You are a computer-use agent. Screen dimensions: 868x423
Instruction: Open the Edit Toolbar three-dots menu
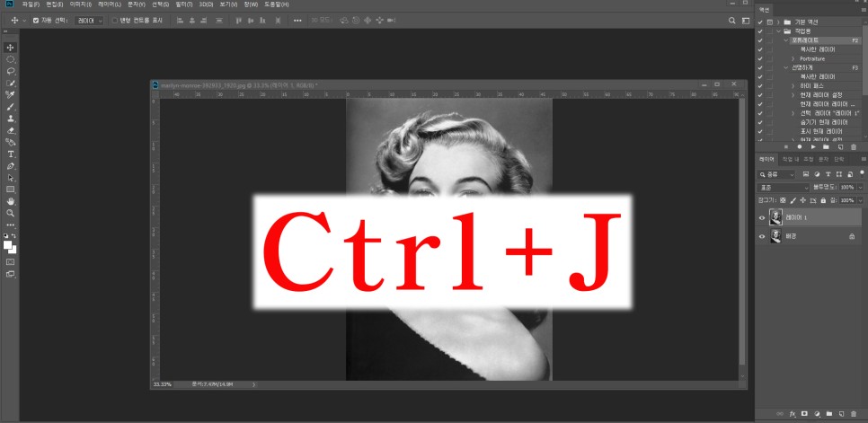(x=11, y=225)
